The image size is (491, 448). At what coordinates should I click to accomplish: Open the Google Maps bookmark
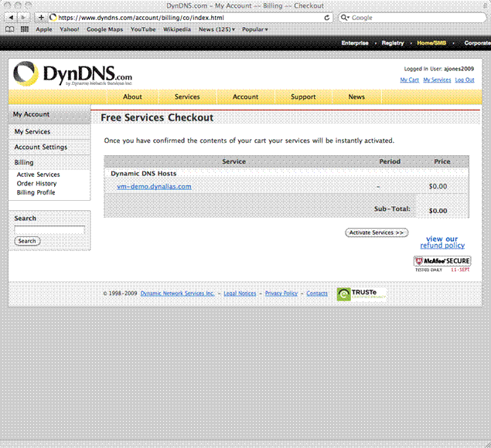click(x=104, y=29)
